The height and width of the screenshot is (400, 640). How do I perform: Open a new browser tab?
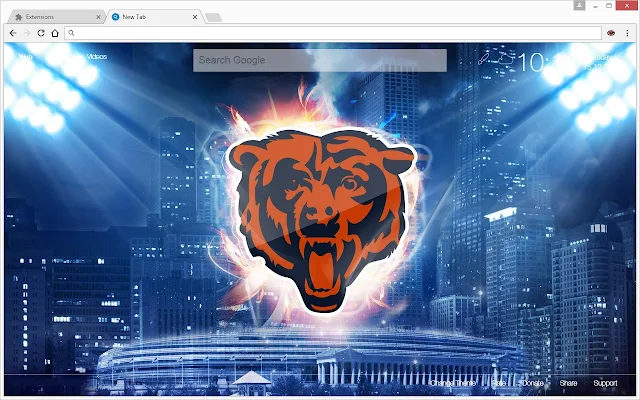pos(213,17)
